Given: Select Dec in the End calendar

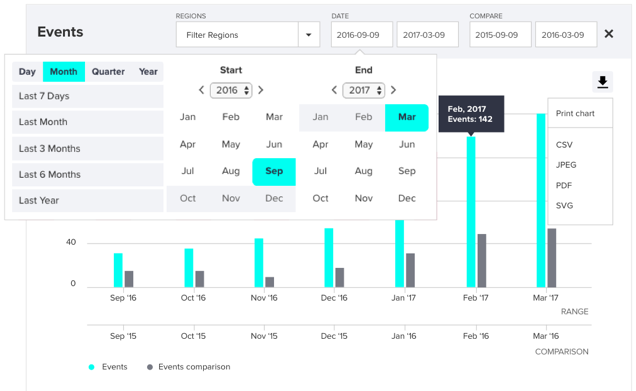Looking at the screenshot, I should (x=407, y=198).
